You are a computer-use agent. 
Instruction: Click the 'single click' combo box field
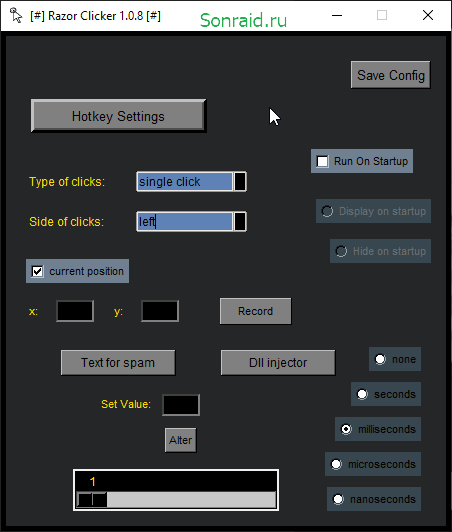[x=185, y=182]
